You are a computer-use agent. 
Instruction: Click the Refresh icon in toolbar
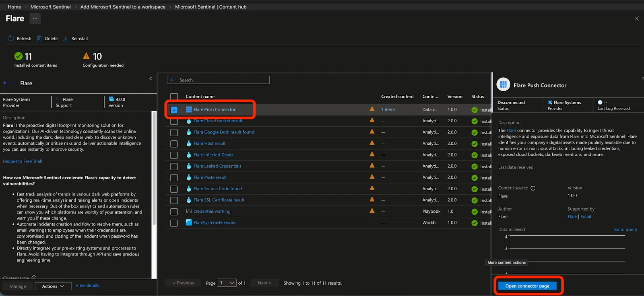pos(11,39)
